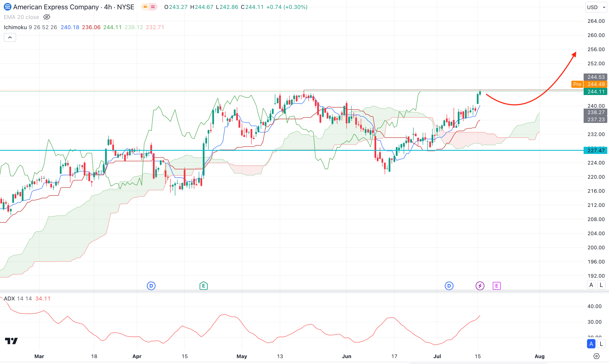The image size is (609, 364).
Task: Click the 238.27 price axis label
Action: tap(596, 112)
